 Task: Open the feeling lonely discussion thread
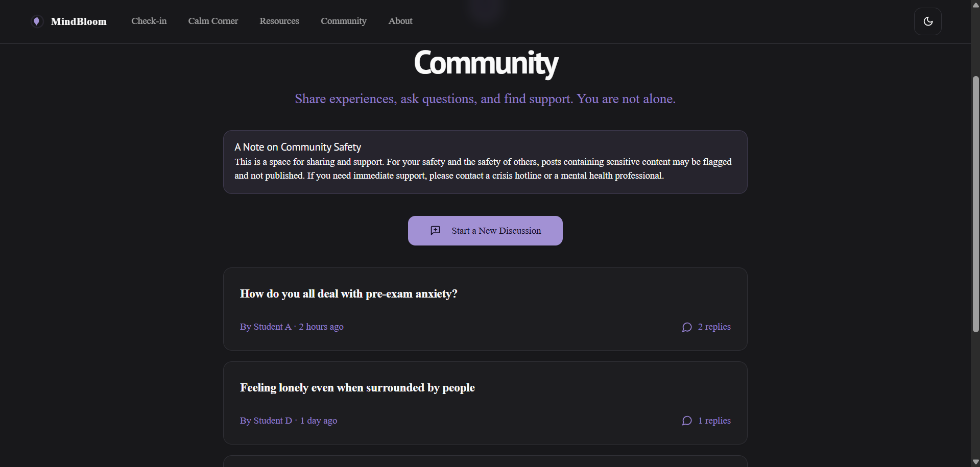click(x=357, y=388)
